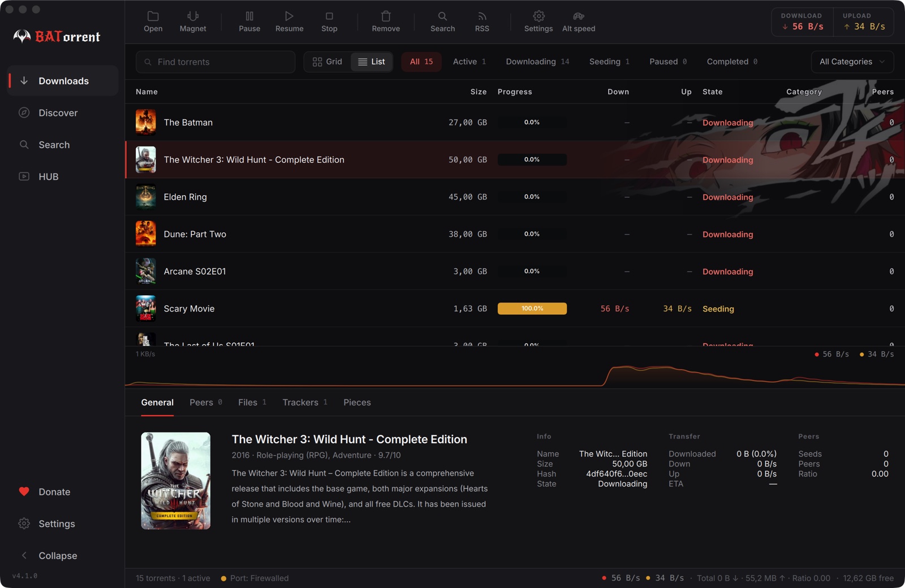This screenshot has width=905, height=588.
Task: Go to Downloads in sidebar
Action: [63, 81]
